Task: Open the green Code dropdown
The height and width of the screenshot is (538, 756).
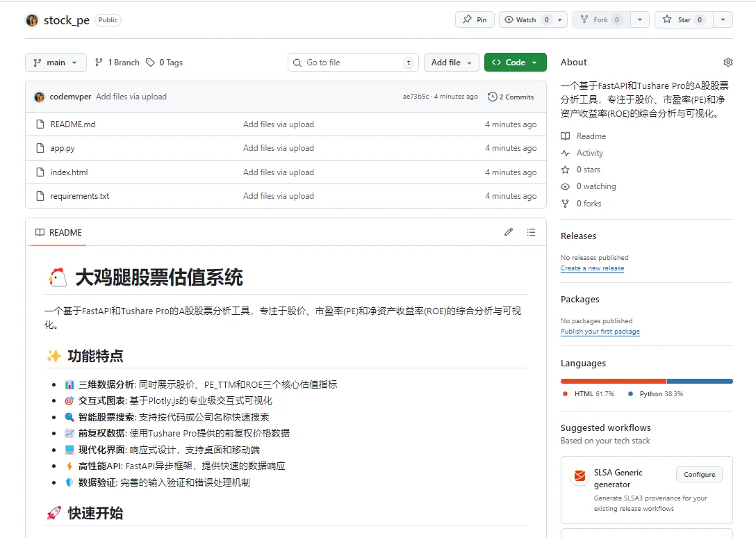Action: 515,62
